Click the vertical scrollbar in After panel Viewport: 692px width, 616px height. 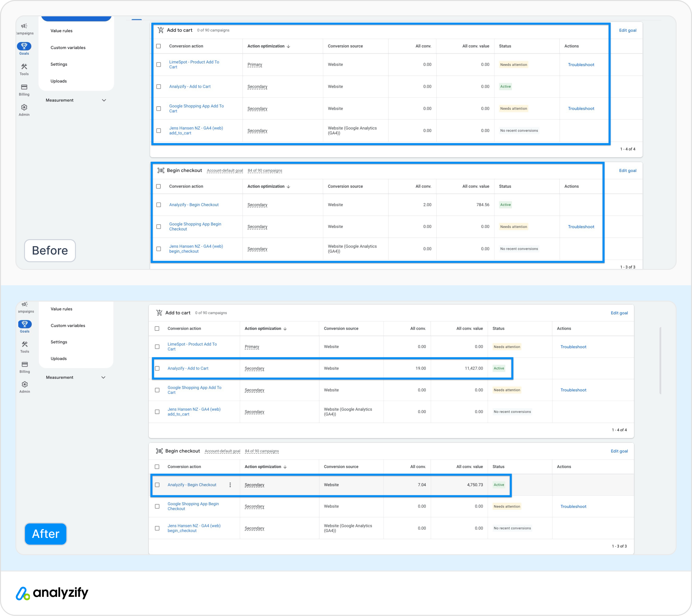tap(660, 361)
